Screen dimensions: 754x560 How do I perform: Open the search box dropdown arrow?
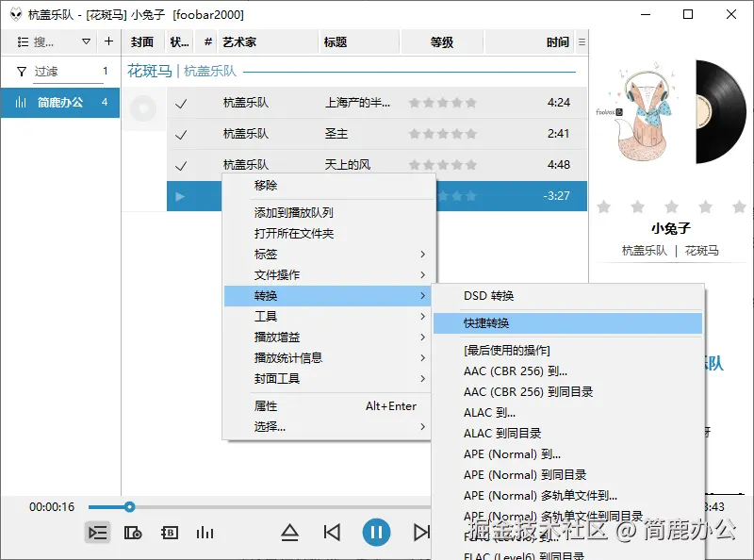pyautogui.click(x=87, y=41)
